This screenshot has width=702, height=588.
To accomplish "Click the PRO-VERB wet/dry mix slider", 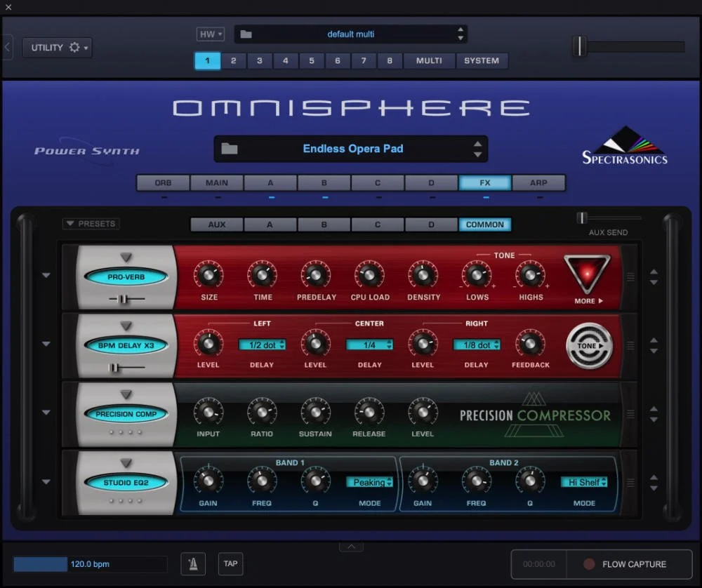I will pyautogui.click(x=126, y=299).
